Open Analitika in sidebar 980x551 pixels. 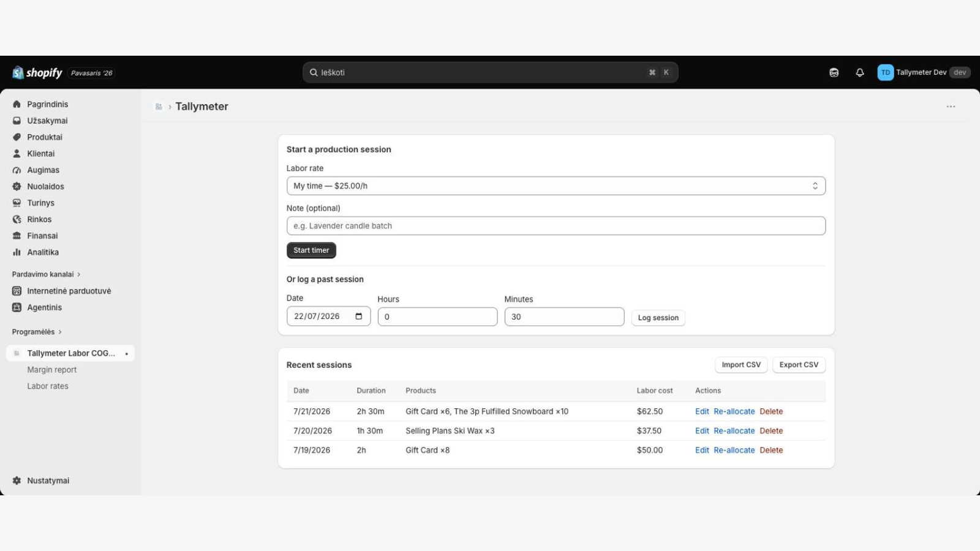coord(43,252)
